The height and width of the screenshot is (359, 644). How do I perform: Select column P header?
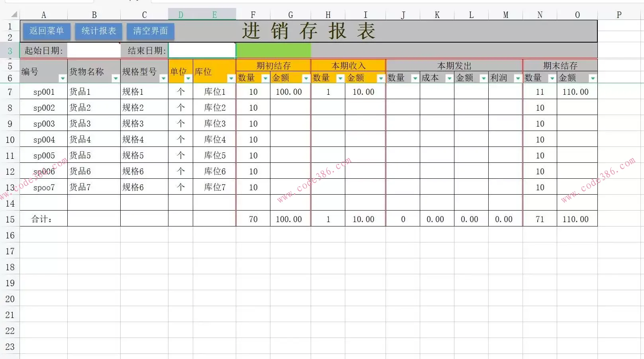(x=619, y=15)
